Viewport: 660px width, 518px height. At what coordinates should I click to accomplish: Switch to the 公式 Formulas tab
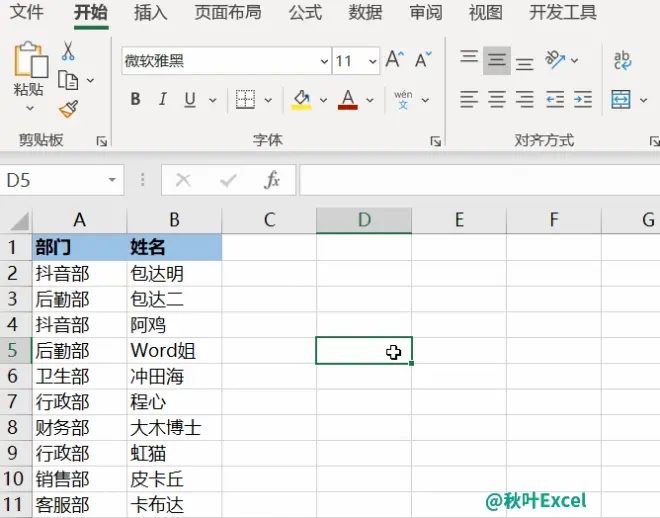pyautogui.click(x=305, y=12)
